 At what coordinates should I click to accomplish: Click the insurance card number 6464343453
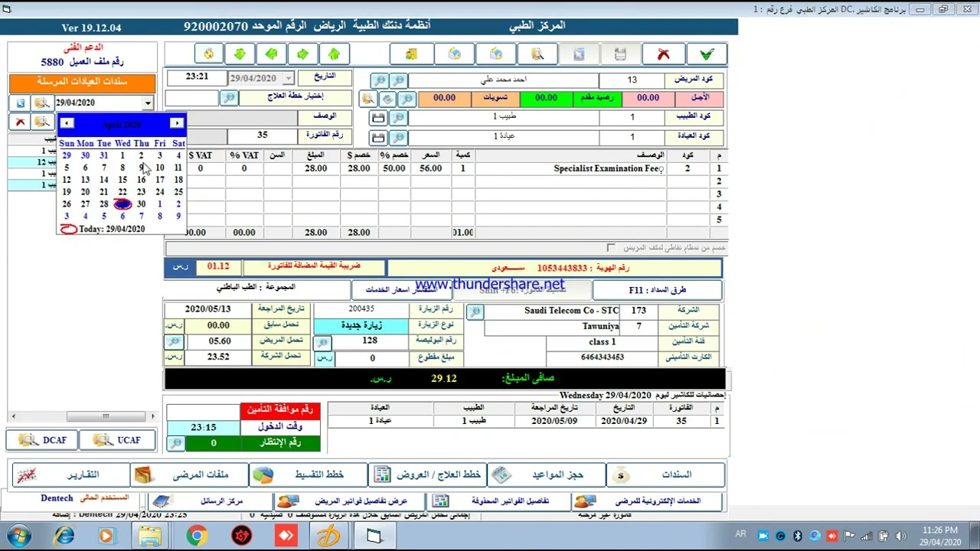pos(602,357)
